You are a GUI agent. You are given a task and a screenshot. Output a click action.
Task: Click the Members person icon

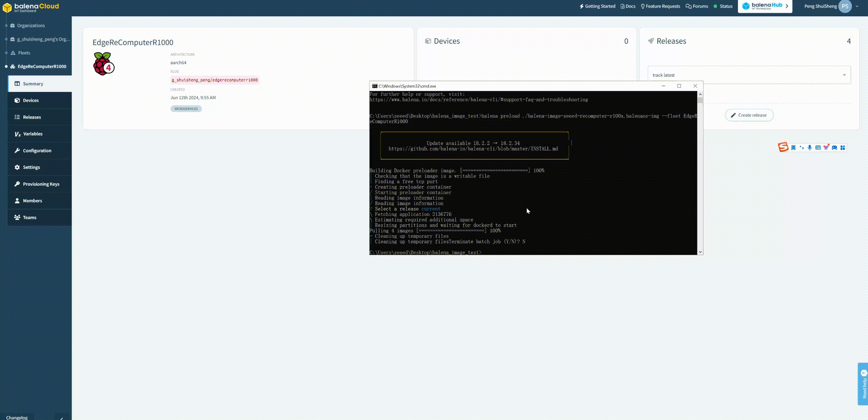tap(17, 201)
